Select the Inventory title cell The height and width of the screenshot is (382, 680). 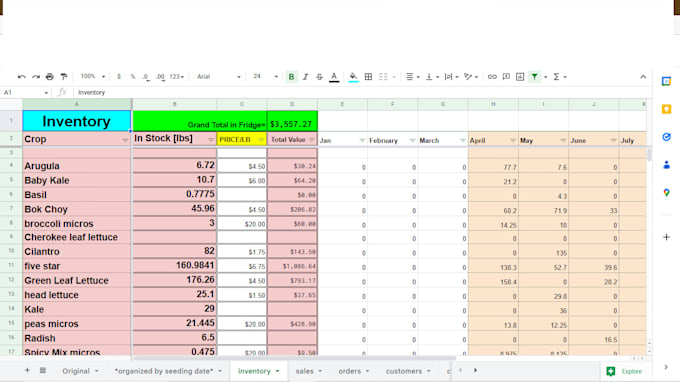click(x=76, y=121)
